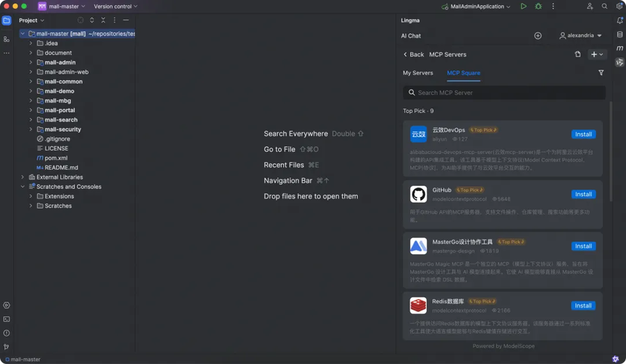Open the Search Everywhere magnifier icon

604,7
